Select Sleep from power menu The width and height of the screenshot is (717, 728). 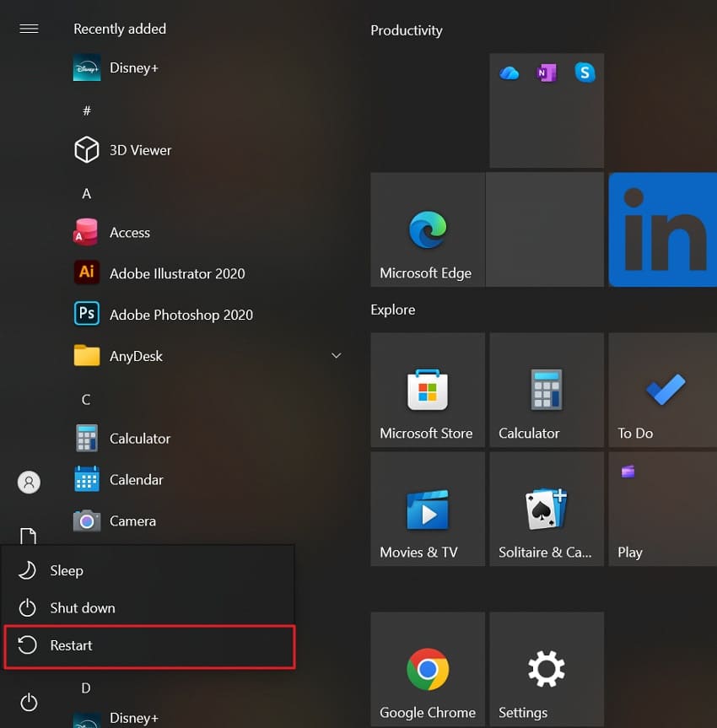148,570
